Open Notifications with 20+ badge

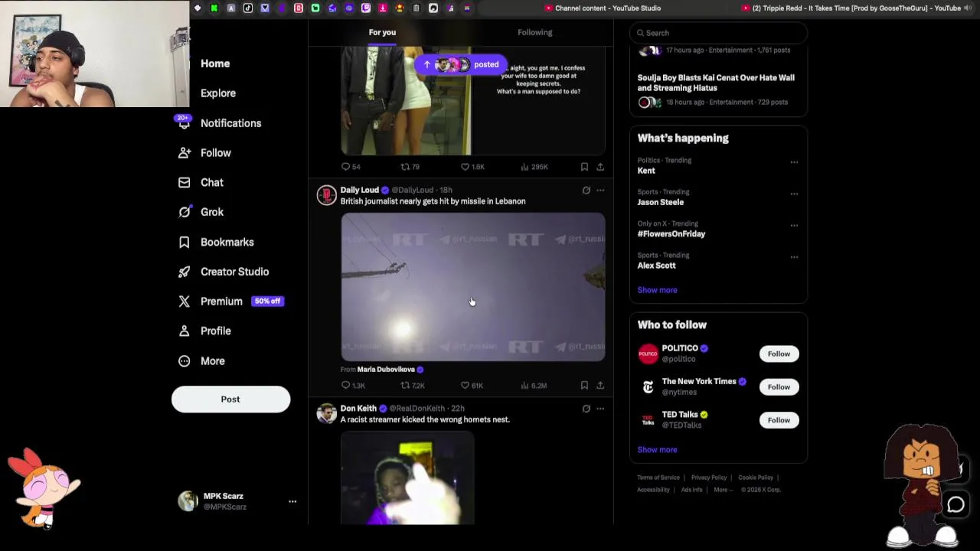pyautogui.click(x=230, y=123)
